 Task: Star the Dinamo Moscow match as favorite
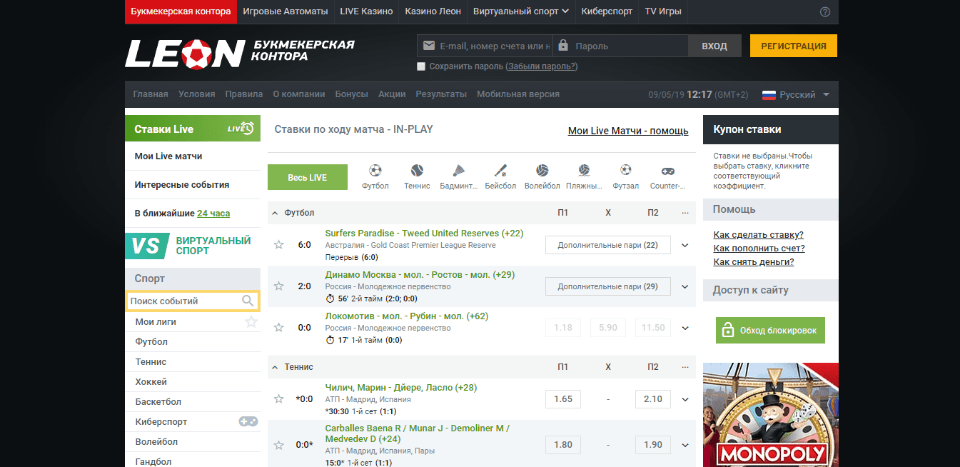pos(279,286)
